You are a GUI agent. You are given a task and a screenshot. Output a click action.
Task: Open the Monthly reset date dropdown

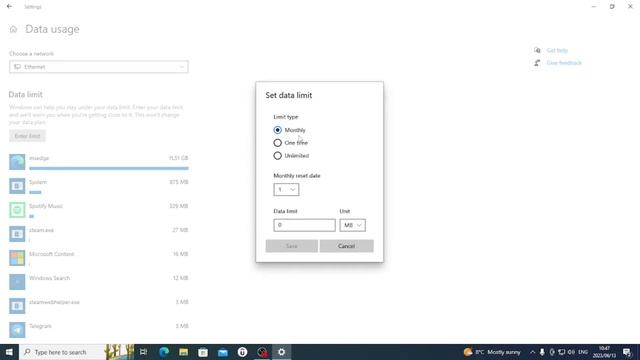click(x=286, y=189)
